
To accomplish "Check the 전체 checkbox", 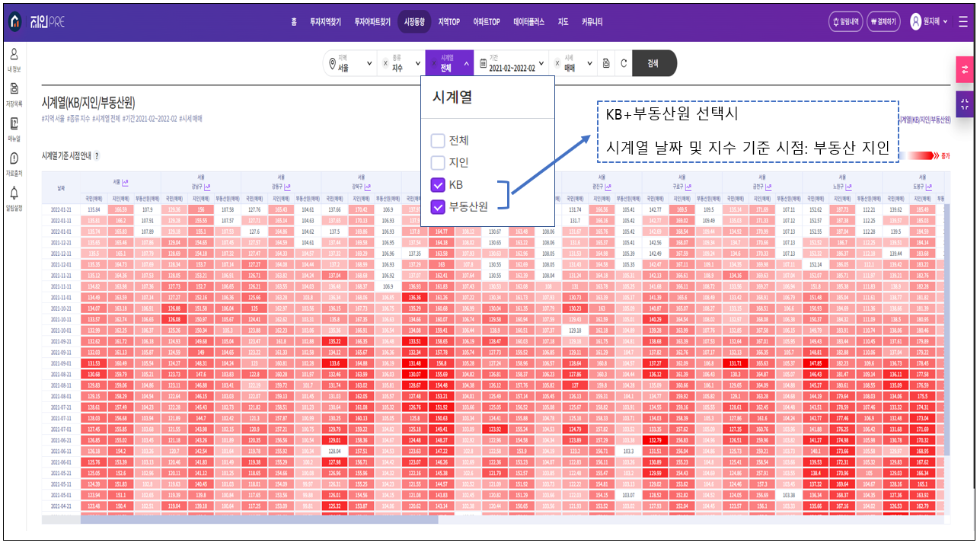I will coord(438,141).
